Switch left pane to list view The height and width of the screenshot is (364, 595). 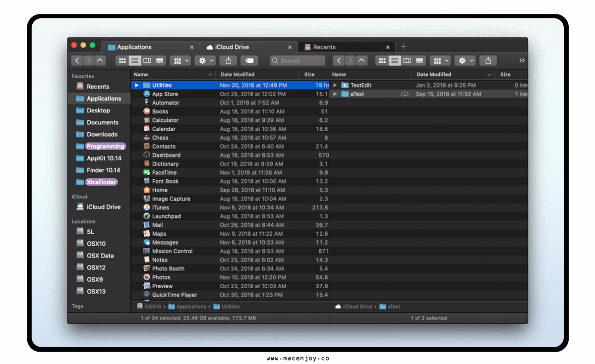click(x=134, y=60)
